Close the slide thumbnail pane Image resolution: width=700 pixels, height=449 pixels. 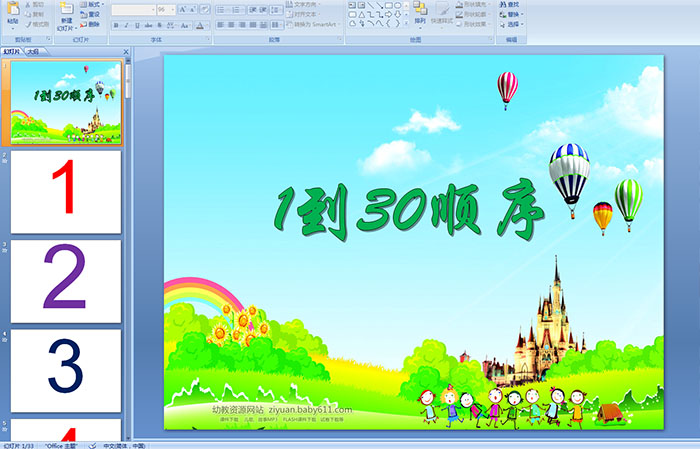pos(126,52)
